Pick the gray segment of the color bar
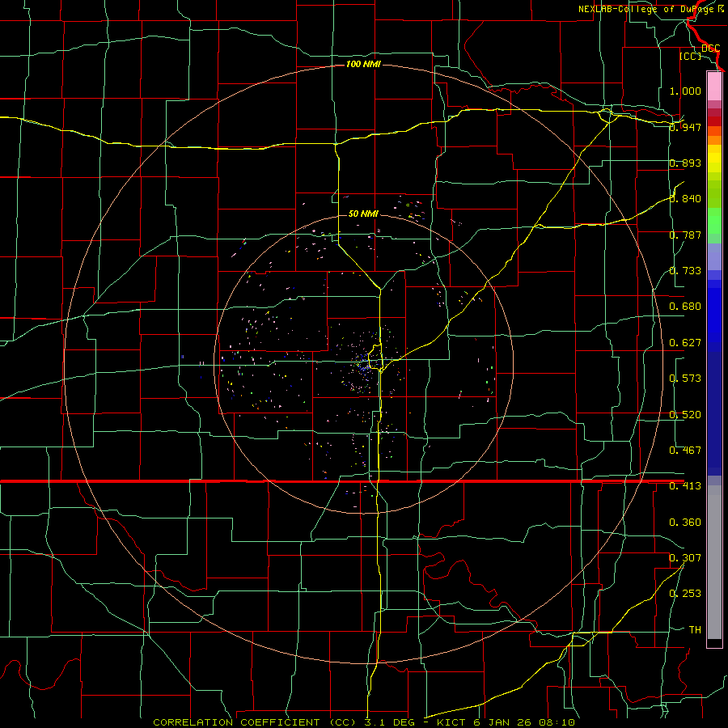The height and width of the screenshot is (728, 728). click(x=714, y=562)
